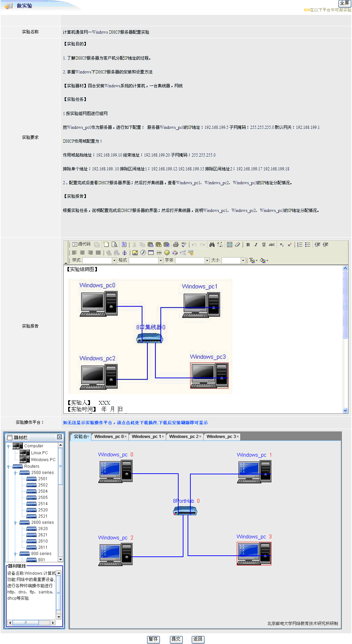This screenshot has width=352, height=644.
Task: Click the plugin download link text
Action: click(x=135, y=423)
